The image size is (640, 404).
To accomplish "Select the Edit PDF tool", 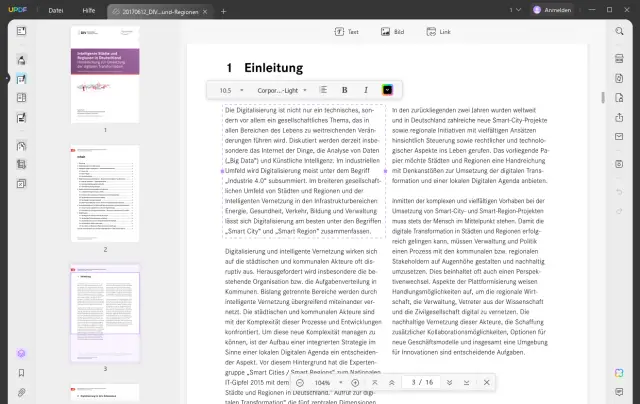I will pos(21,79).
